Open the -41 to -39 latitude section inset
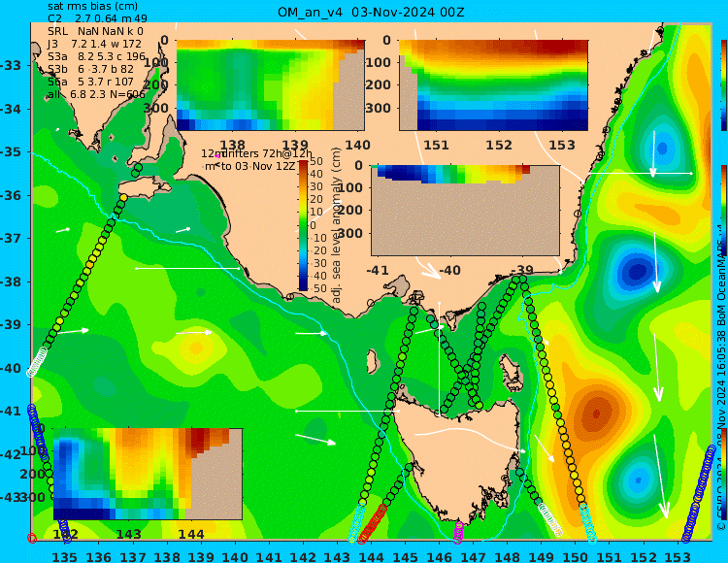This screenshot has height=563, width=728. click(x=465, y=211)
